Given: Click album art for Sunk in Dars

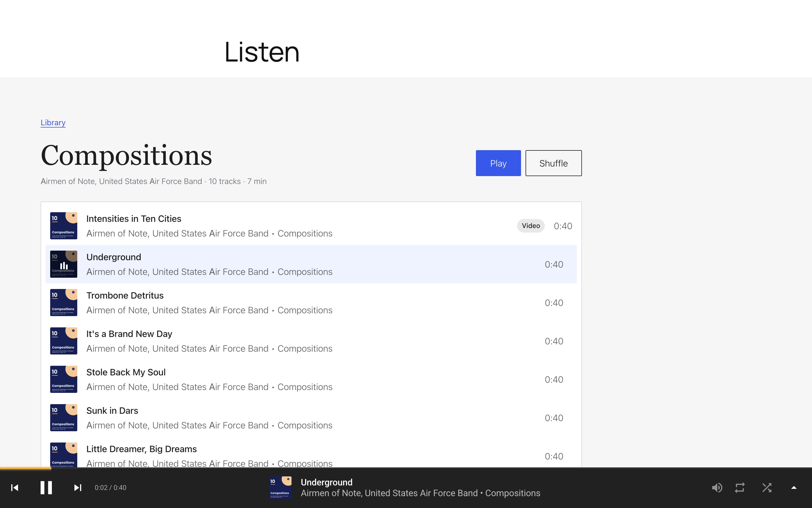Looking at the screenshot, I should [63, 418].
